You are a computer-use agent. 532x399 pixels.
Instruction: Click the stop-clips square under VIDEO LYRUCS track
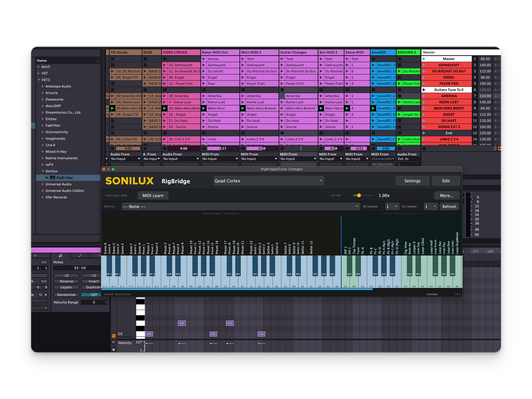pyautogui.click(x=165, y=149)
